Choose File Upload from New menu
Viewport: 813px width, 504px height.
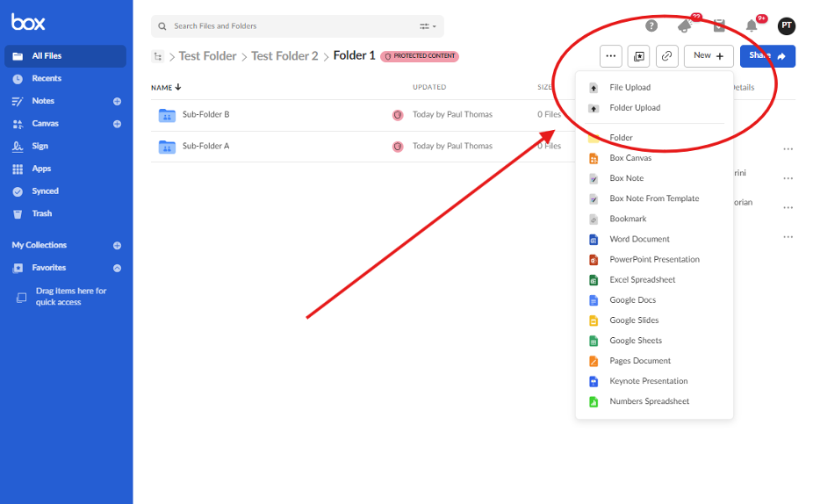click(x=654, y=88)
